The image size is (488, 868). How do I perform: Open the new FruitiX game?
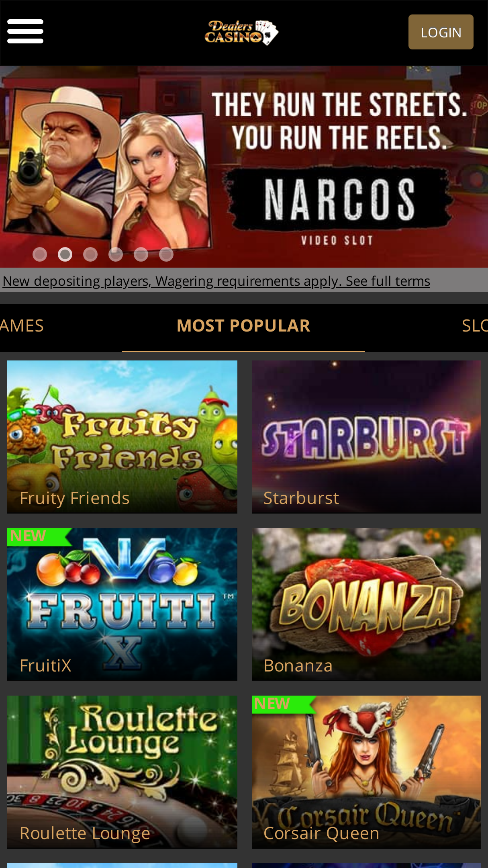[122, 604]
